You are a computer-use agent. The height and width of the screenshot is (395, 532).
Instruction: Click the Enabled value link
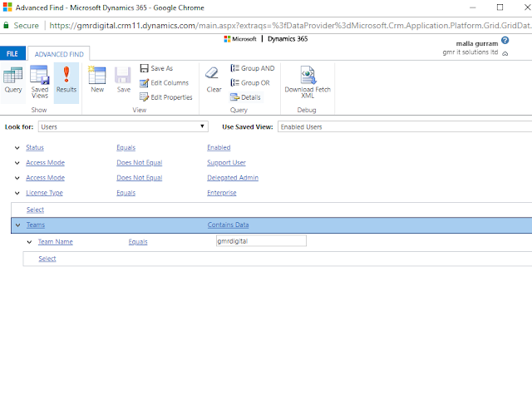pyautogui.click(x=219, y=147)
